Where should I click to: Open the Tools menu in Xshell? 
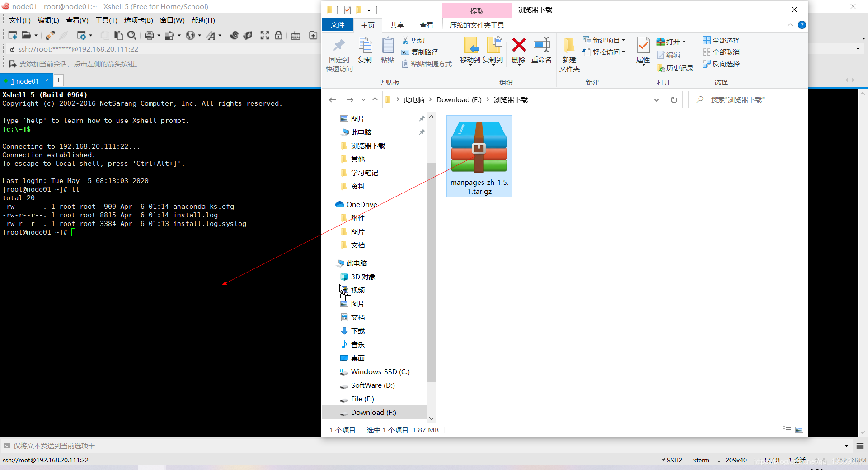click(106, 20)
